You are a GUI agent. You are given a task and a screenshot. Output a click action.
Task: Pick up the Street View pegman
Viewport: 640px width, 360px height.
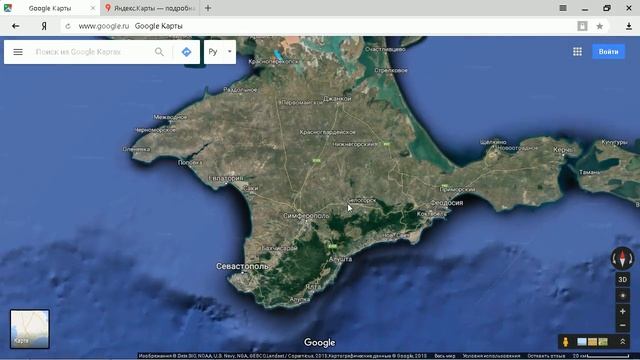click(x=565, y=342)
